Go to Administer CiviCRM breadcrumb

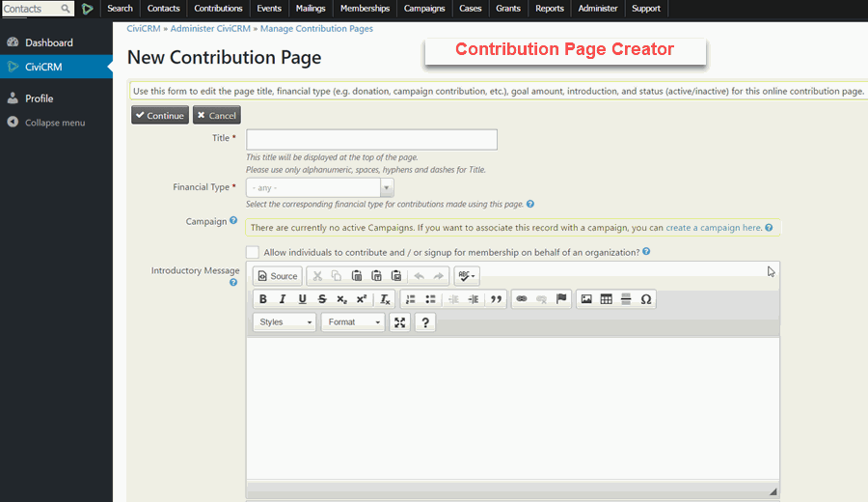coord(210,28)
